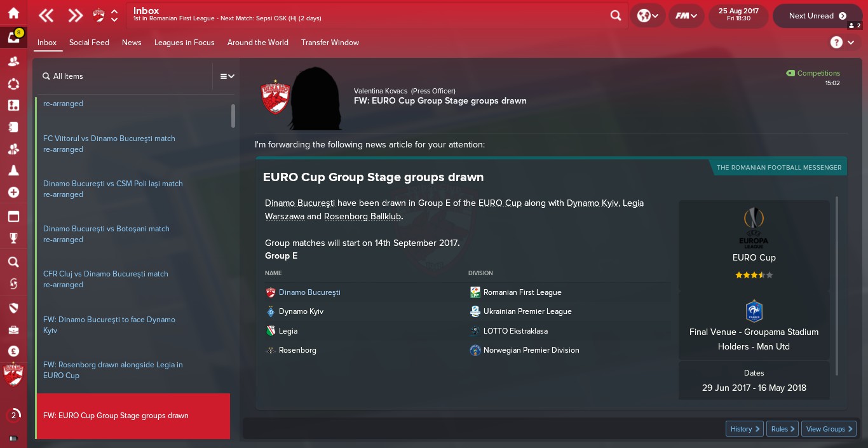The image size is (868, 448).
Task: Click the Next Unread button
Action: 817,16
